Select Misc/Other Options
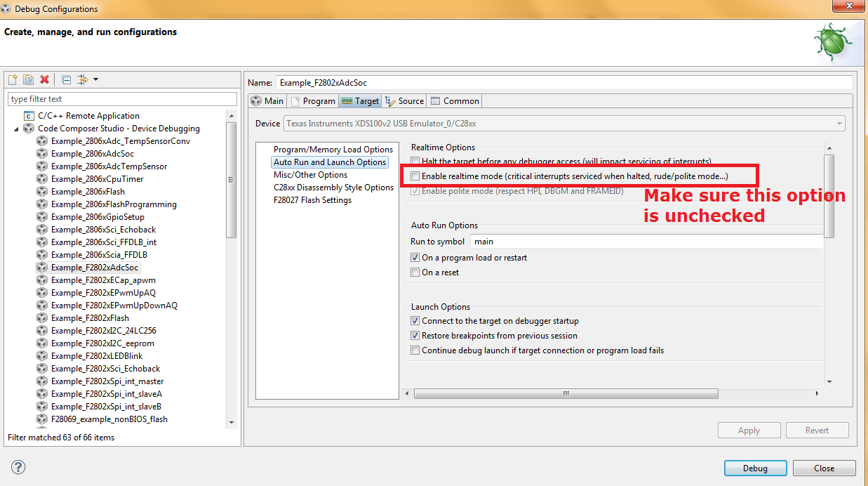868x486 pixels. tap(310, 175)
